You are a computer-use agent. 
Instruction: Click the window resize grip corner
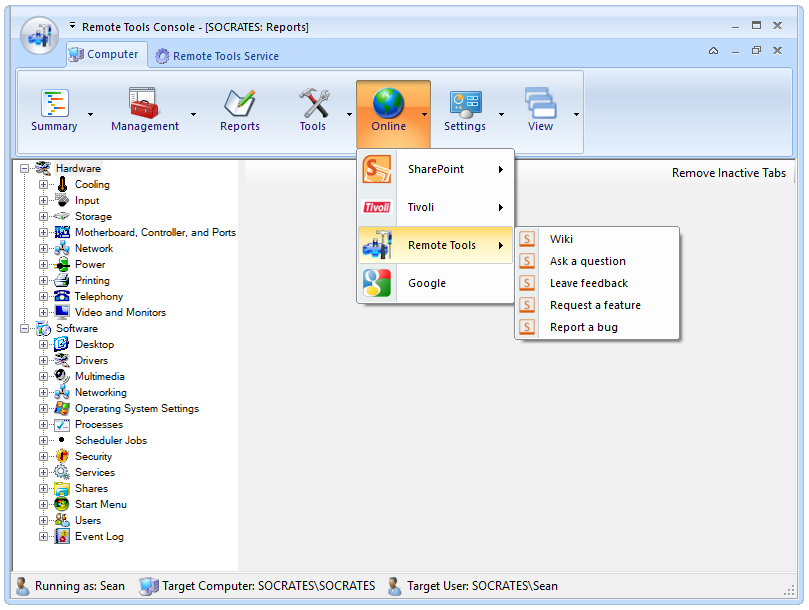[789, 590]
